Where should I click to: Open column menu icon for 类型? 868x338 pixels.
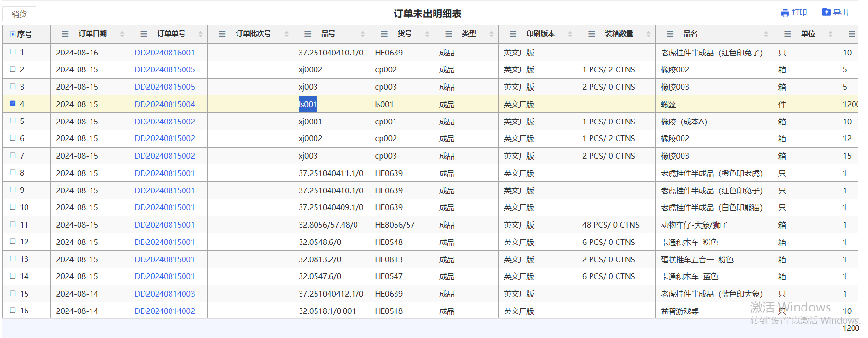pyautogui.click(x=448, y=34)
